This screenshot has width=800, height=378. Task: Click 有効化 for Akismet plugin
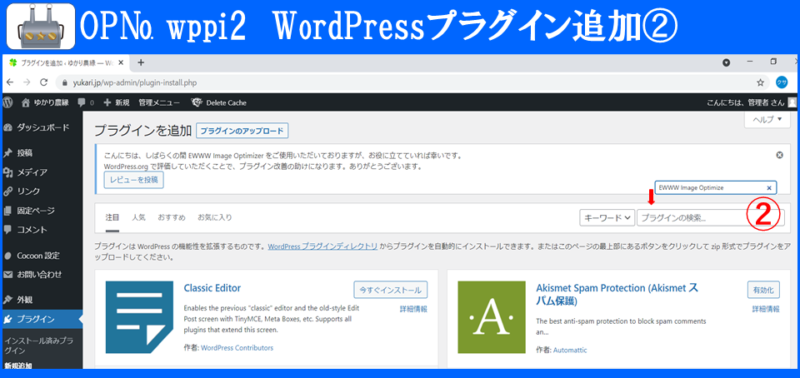tap(763, 290)
